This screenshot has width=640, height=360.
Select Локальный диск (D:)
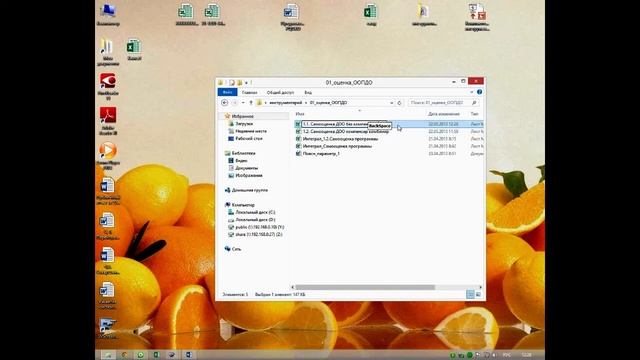click(255, 220)
